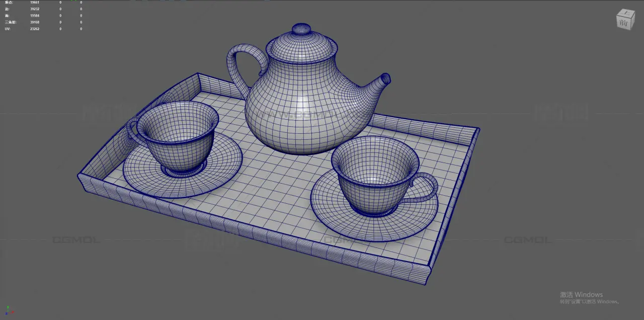Click the UV count 23262
The height and width of the screenshot is (320, 644).
click(x=35, y=29)
